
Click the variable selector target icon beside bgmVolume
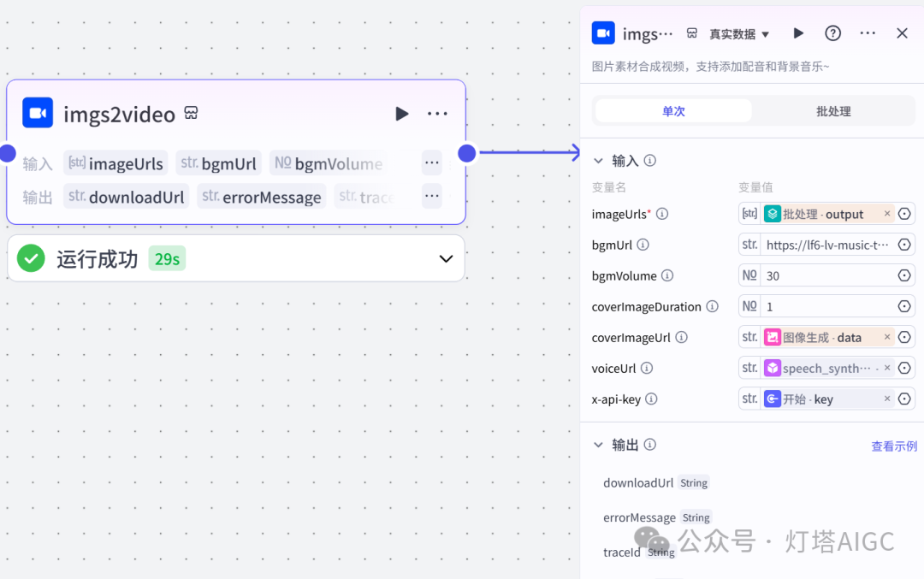click(904, 275)
